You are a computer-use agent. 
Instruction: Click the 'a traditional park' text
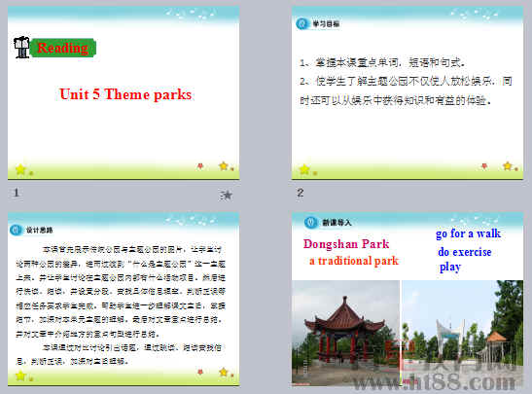point(354,261)
